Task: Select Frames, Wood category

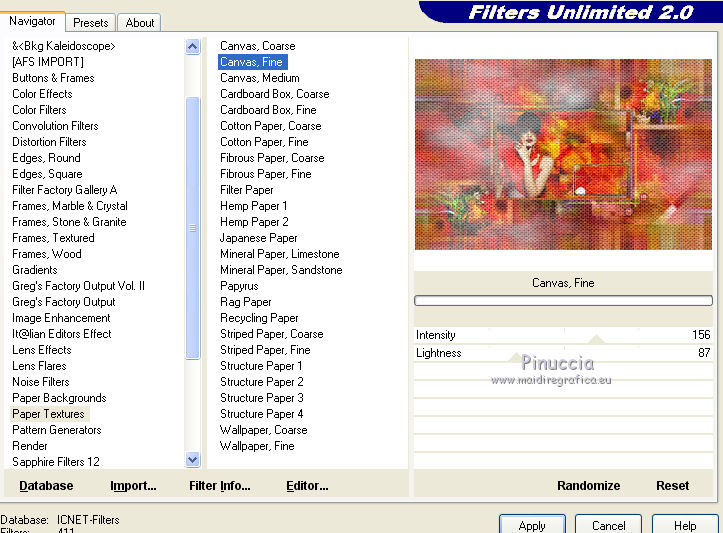Action: point(47,254)
